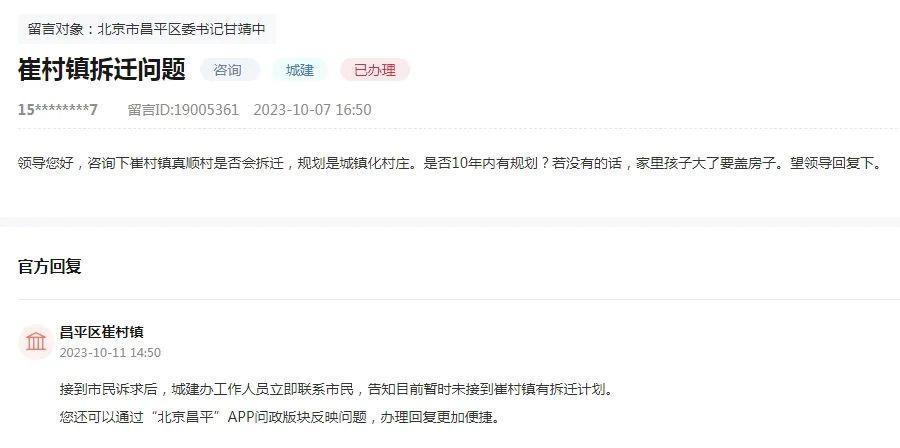Click the message body asking about 真顺村 demolition
The width and height of the screenshot is (900, 448).
click(449, 163)
